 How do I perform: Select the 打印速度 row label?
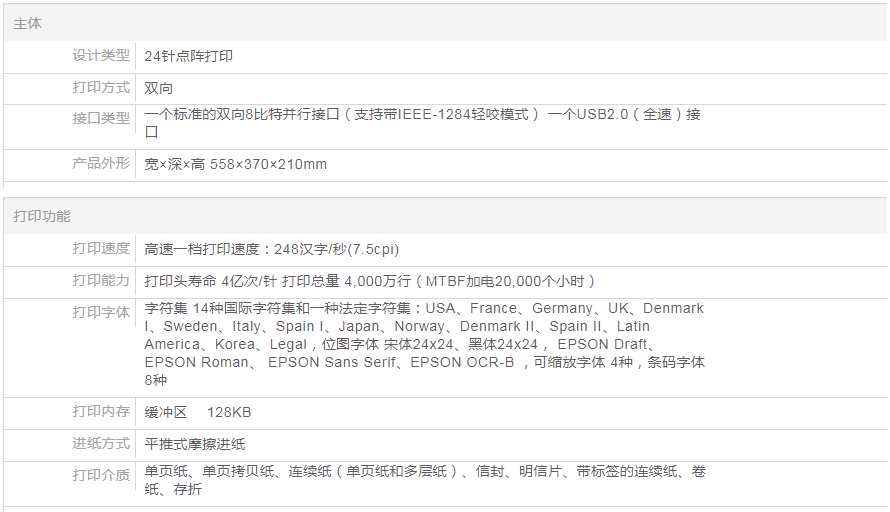(101, 248)
